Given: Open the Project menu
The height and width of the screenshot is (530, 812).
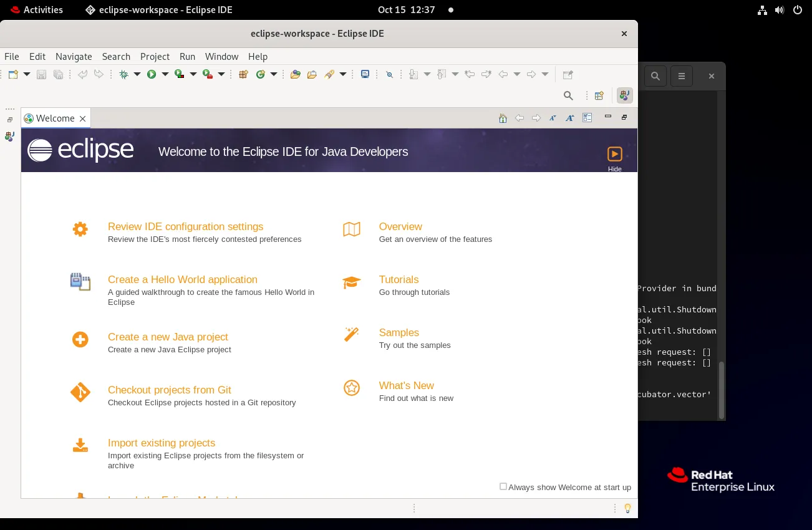Looking at the screenshot, I should pyautogui.click(x=155, y=56).
